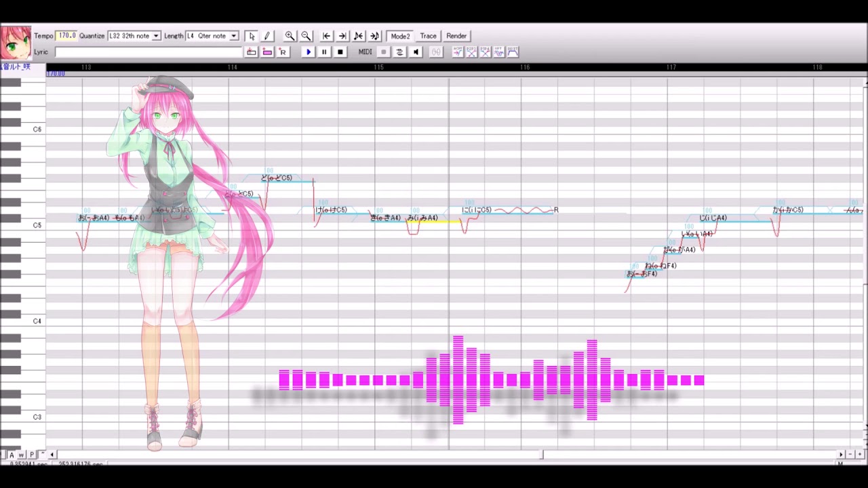This screenshot has width=868, height=488.
Task: Click the third envelope crossfade icon
Action: click(x=486, y=52)
